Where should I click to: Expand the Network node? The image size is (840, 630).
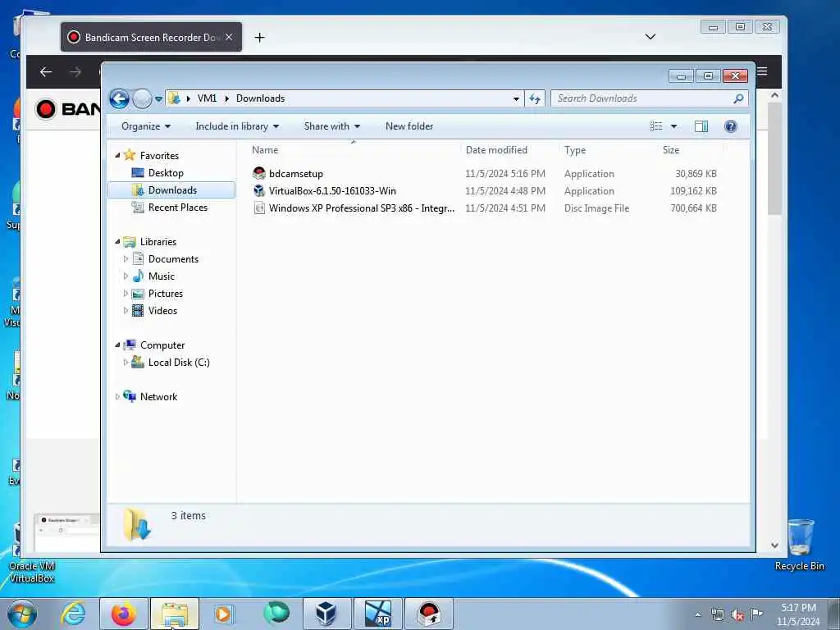coord(117,396)
